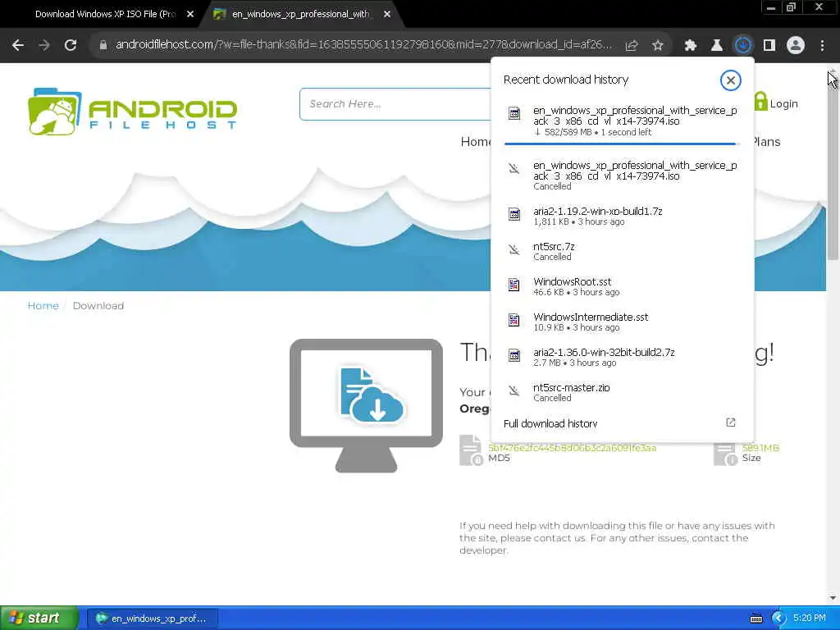840x630 pixels.
Task: Click the forward navigation arrow
Action: pyautogui.click(x=44, y=45)
